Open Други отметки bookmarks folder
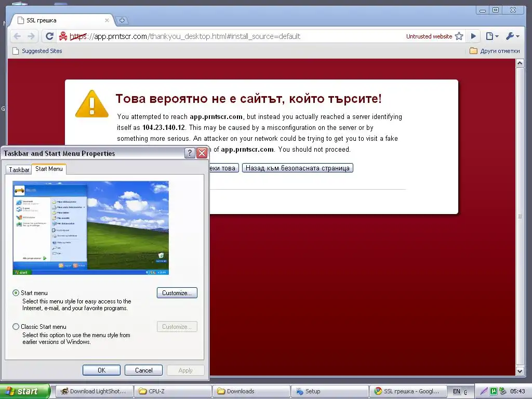The height and width of the screenshot is (399, 532). [x=495, y=51]
